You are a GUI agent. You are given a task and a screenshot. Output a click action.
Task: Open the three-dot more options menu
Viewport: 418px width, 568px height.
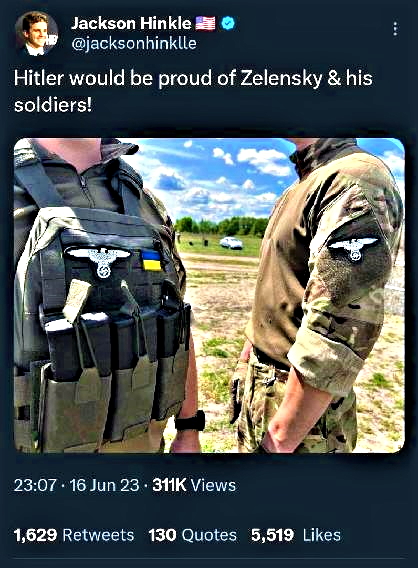pyautogui.click(x=395, y=29)
